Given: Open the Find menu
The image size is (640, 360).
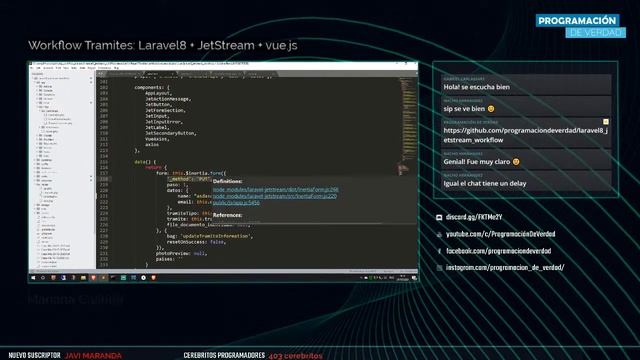Looking at the screenshot, I should (x=58, y=68).
